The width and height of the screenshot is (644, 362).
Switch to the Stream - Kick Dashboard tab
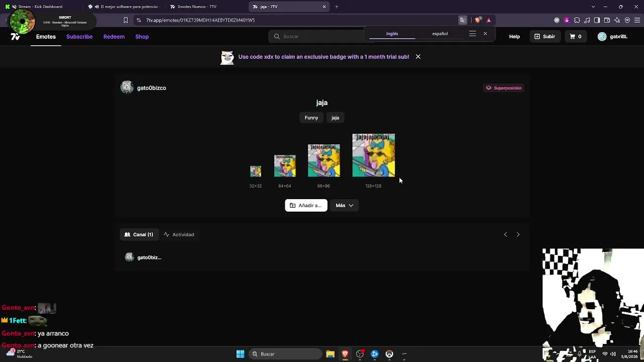coord(40,7)
